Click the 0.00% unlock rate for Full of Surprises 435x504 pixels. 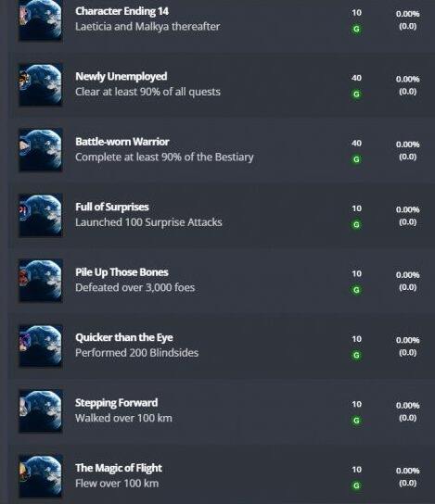408,210
